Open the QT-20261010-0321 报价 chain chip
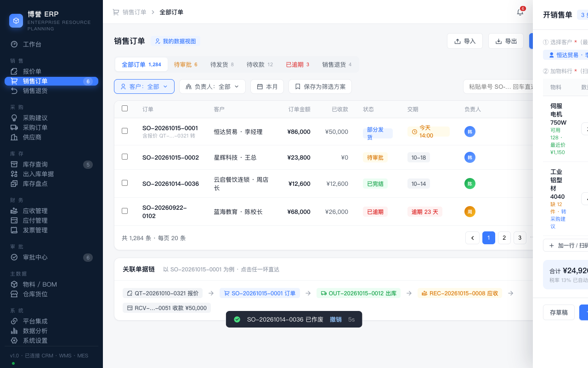The height and width of the screenshot is (368, 588). click(163, 293)
